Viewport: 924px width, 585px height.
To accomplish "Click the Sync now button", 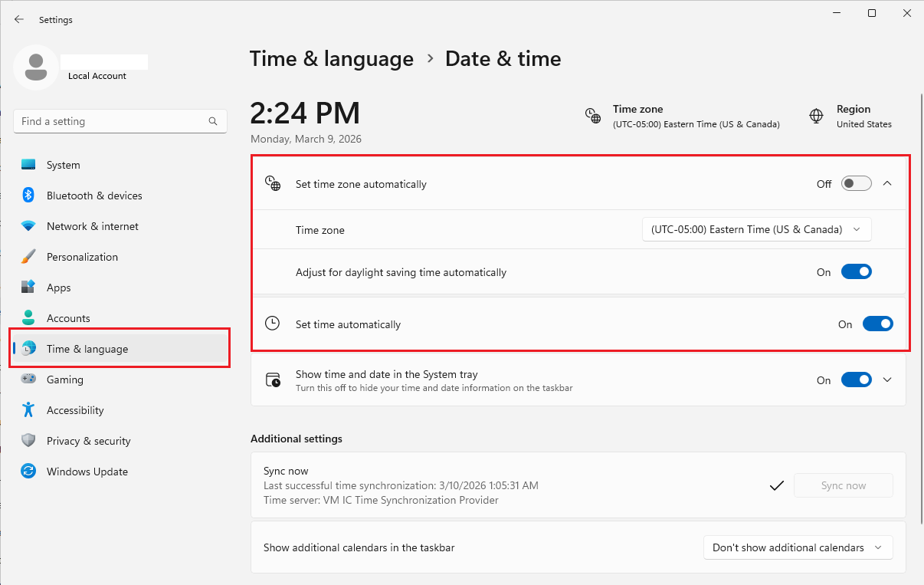I will (x=843, y=485).
